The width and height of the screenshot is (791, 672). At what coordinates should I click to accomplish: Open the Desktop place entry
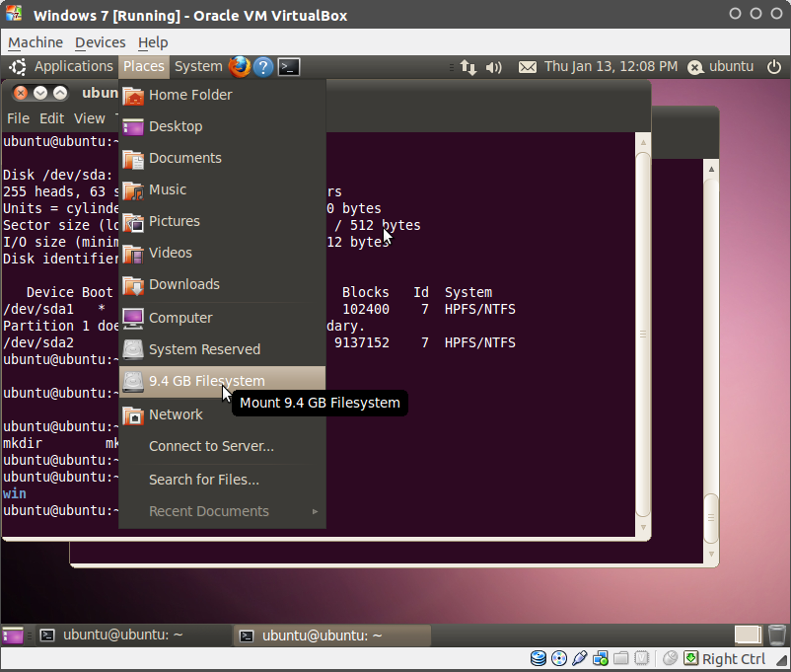(222, 126)
